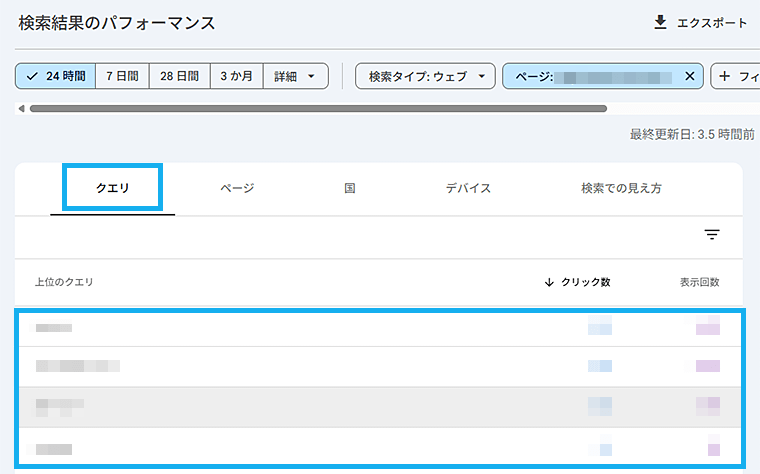This screenshot has width=760, height=474.
Task: Expand the 詳細 date options dropdown
Action: click(x=296, y=76)
